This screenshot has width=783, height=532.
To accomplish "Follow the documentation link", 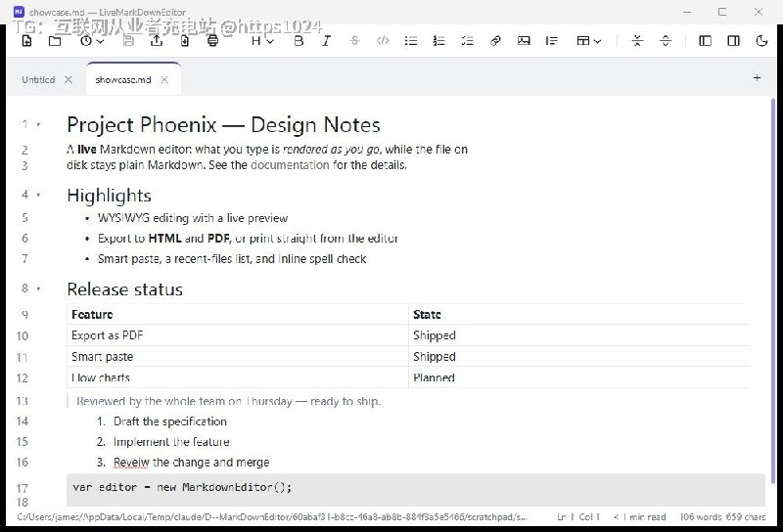I will (290, 165).
